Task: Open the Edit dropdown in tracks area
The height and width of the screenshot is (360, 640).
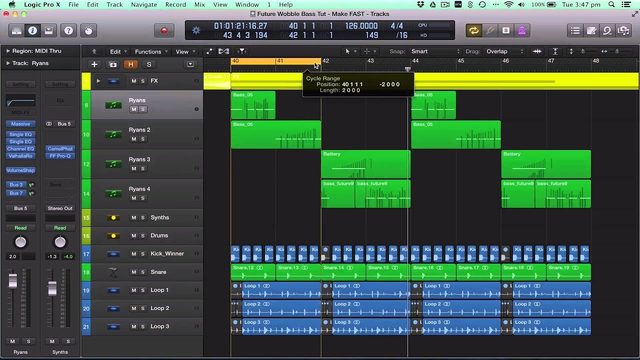Action: click(x=118, y=51)
